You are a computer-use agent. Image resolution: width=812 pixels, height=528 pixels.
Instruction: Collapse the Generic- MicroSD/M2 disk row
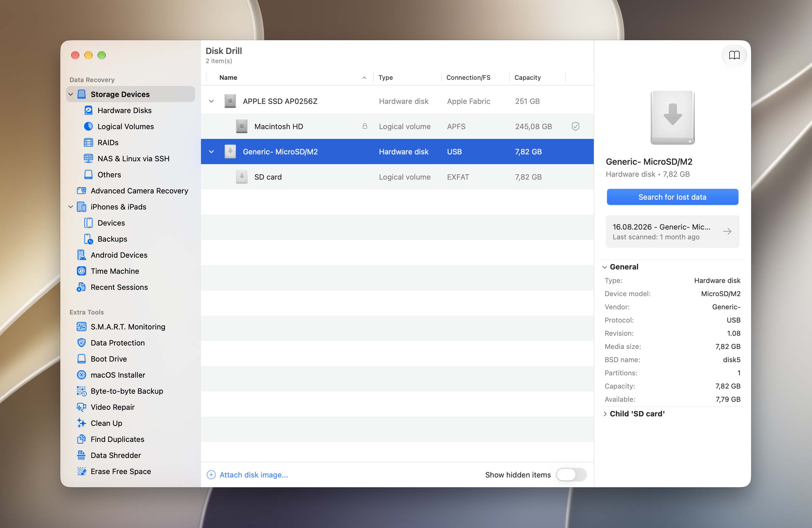point(211,152)
